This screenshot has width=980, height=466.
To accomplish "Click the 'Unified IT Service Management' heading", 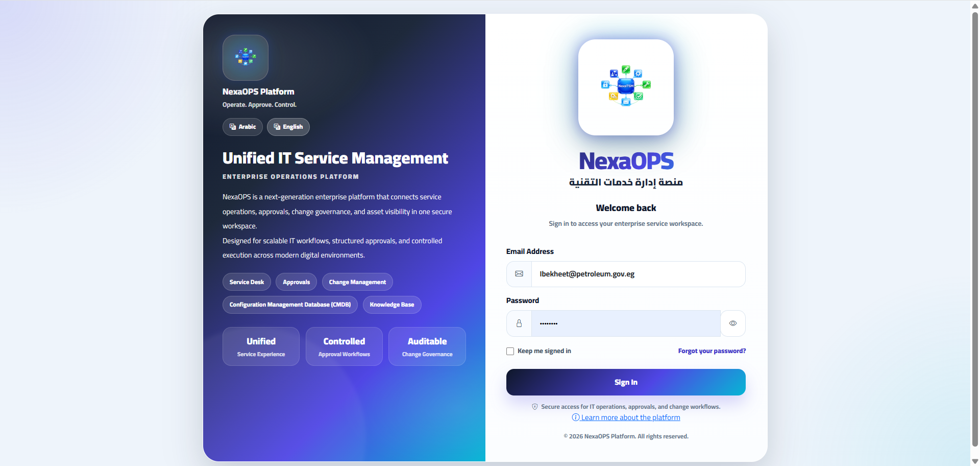I will click(335, 158).
